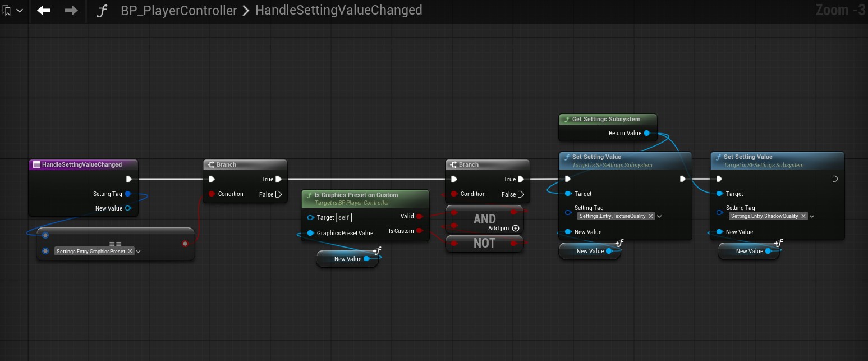Expand the Settings.Entry.ShadowQuality tag dropdown chevron
The height and width of the screenshot is (361, 868).
point(812,217)
